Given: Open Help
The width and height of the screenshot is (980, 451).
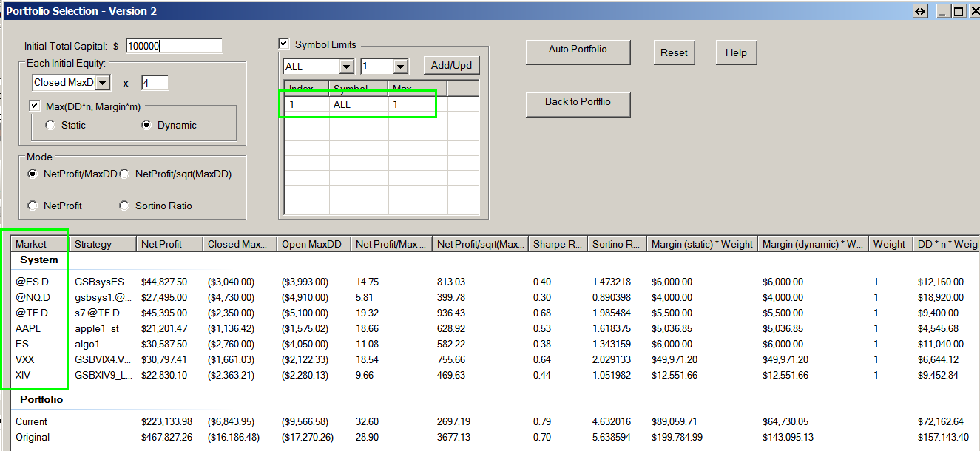Looking at the screenshot, I should (736, 52).
